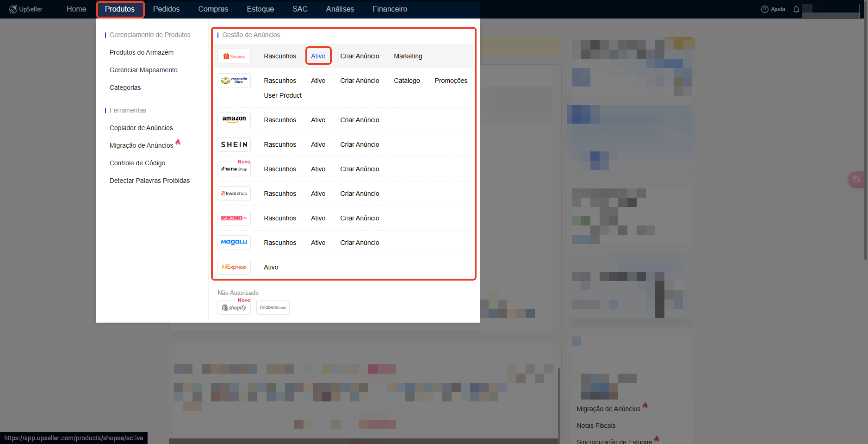
Task: Click the Kwai Shop logo
Action: coord(234,194)
